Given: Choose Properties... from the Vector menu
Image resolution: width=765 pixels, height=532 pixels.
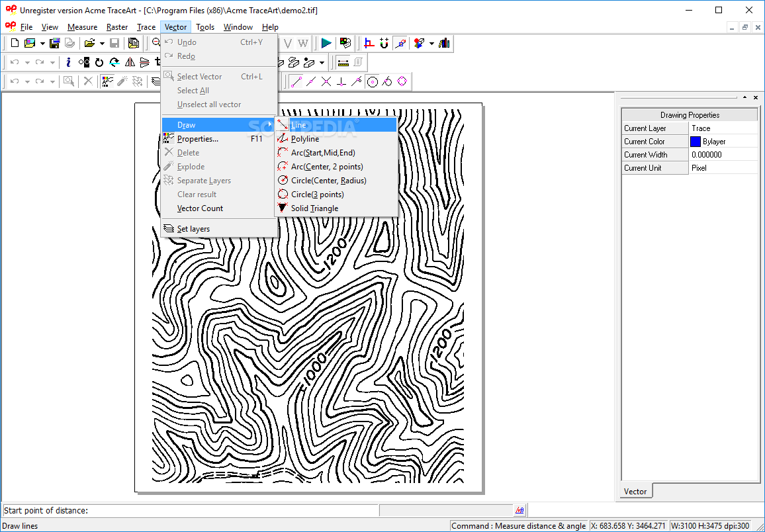Looking at the screenshot, I should tap(218, 139).
